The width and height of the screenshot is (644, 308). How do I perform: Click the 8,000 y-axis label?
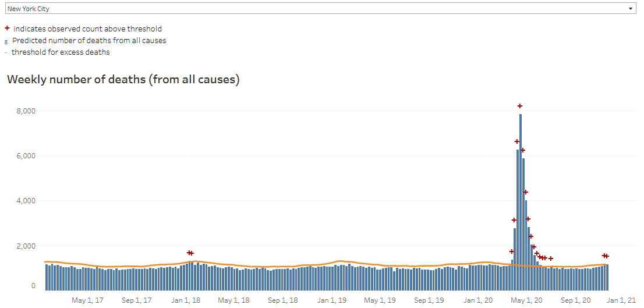27,111
